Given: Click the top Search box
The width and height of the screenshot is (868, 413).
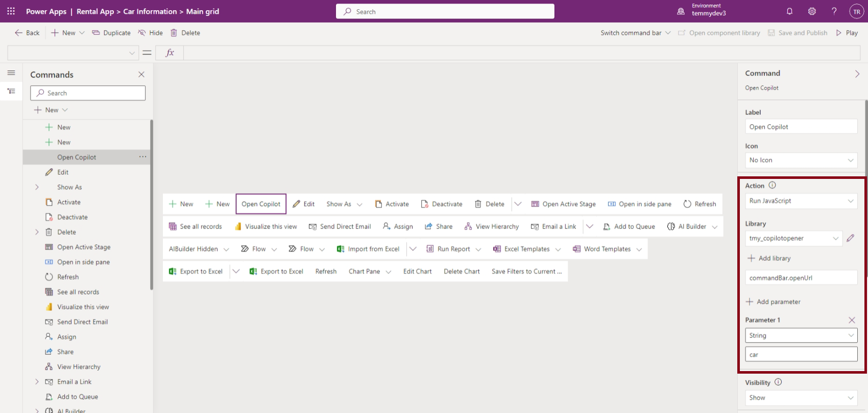Looking at the screenshot, I should 445,11.
